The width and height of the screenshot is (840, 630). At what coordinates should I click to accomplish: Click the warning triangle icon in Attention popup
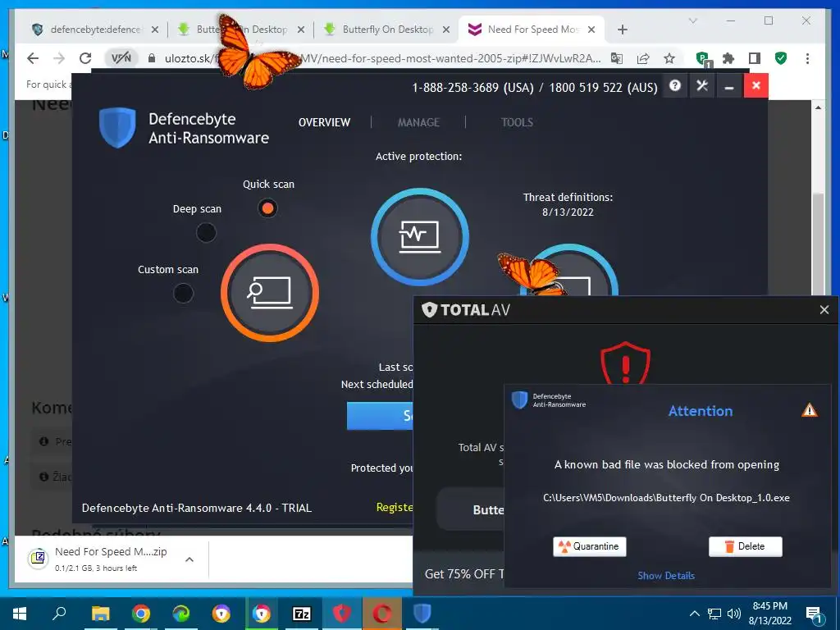809,410
